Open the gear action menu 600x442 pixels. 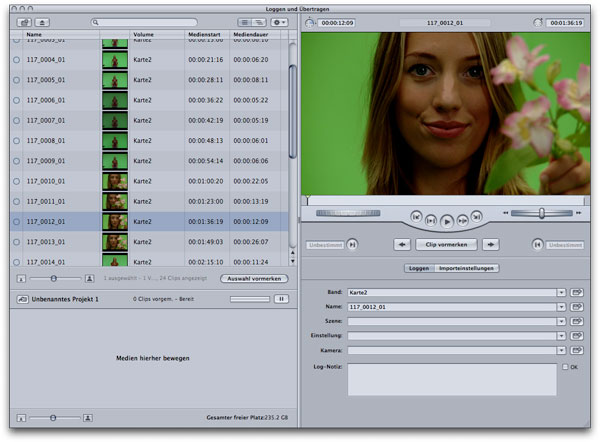click(x=279, y=23)
